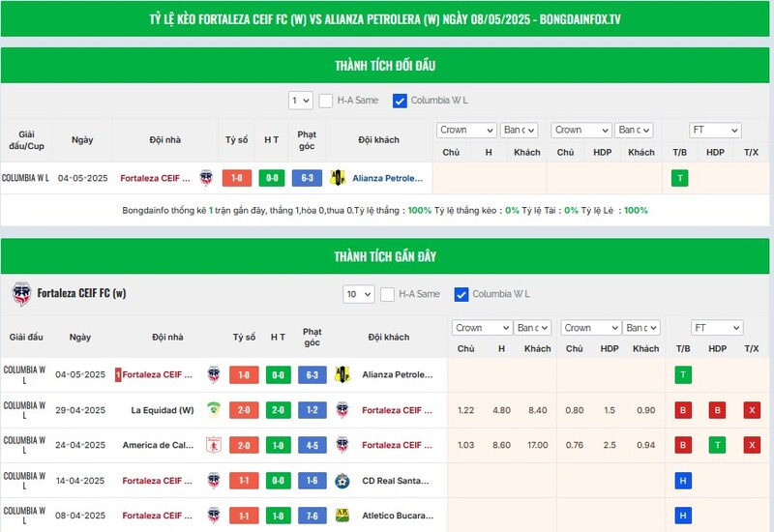Click America de Cali team crest

pyautogui.click(x=214, y=445)
